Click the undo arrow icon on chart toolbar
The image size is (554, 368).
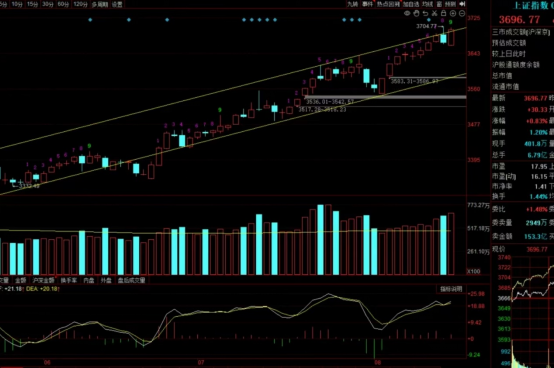[x=425, y=13]
